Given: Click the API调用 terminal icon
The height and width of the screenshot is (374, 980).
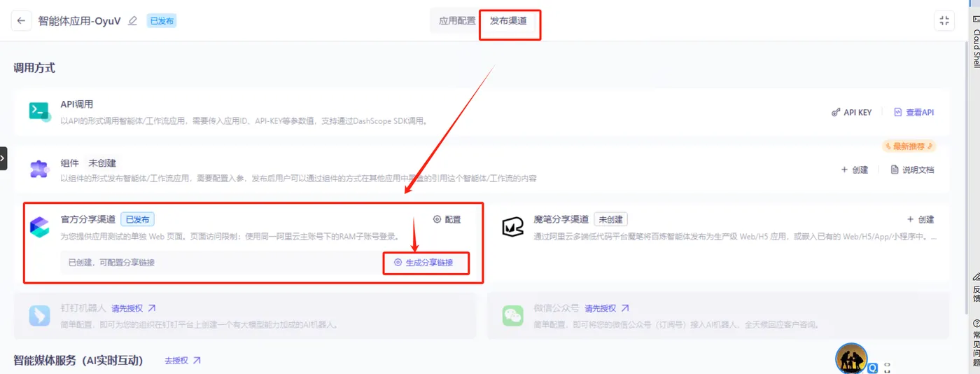Looking at the screenshot, I should [x=40, y=111].
